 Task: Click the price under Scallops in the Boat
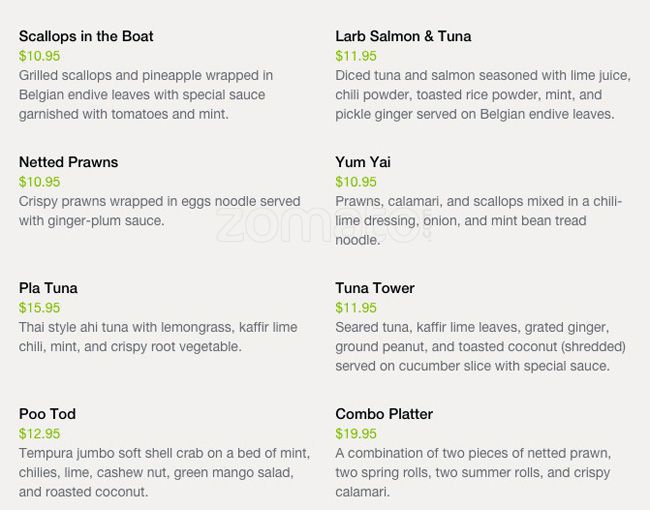click(40, 56)
